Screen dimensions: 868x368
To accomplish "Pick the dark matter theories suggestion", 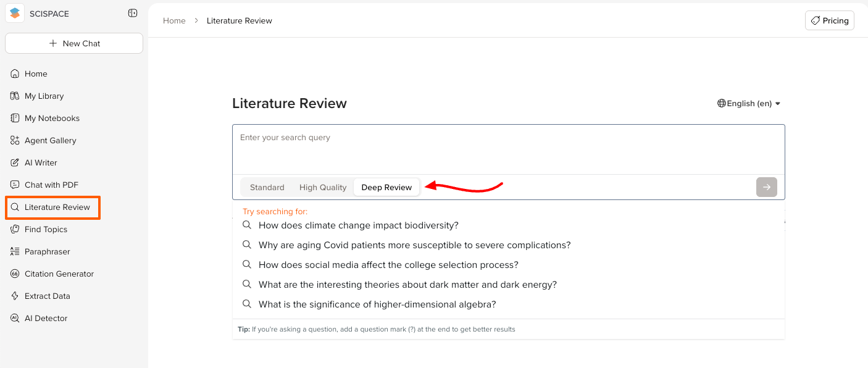I will [407, 285].
